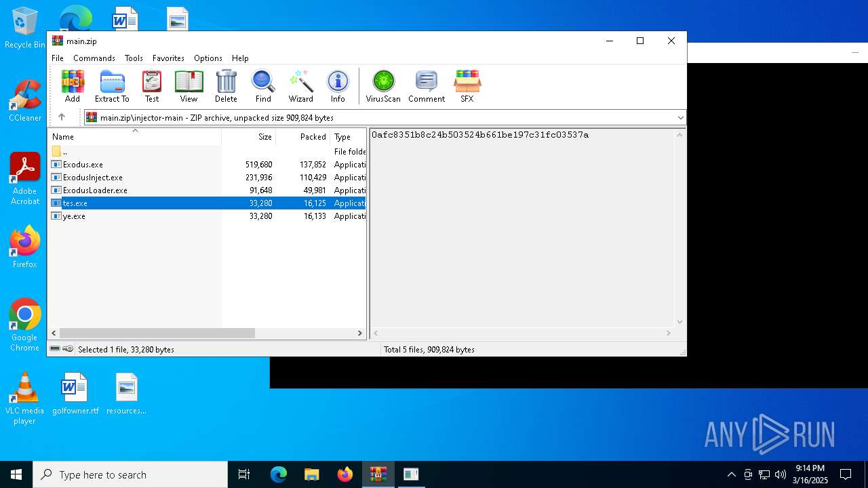Viewport: 868px width, 488px height.
Task: Open Google Chrome desktop shortcut
Action: point(25,325)
